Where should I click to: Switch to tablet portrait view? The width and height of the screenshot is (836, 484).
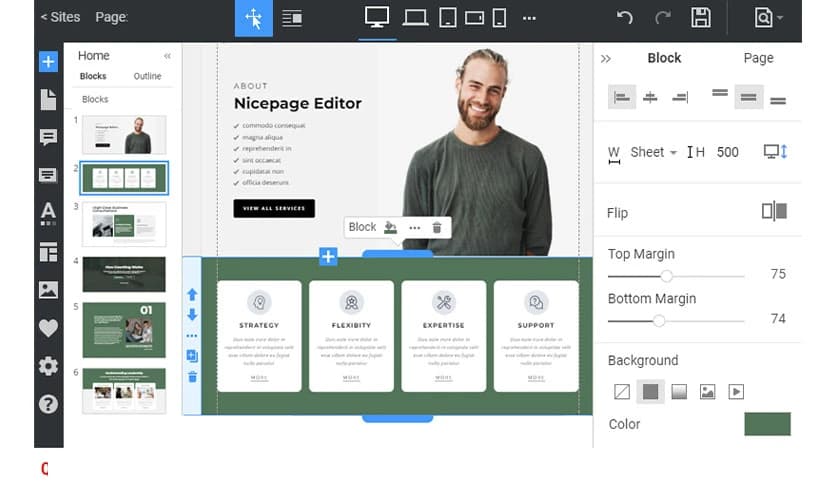(447, 18)
